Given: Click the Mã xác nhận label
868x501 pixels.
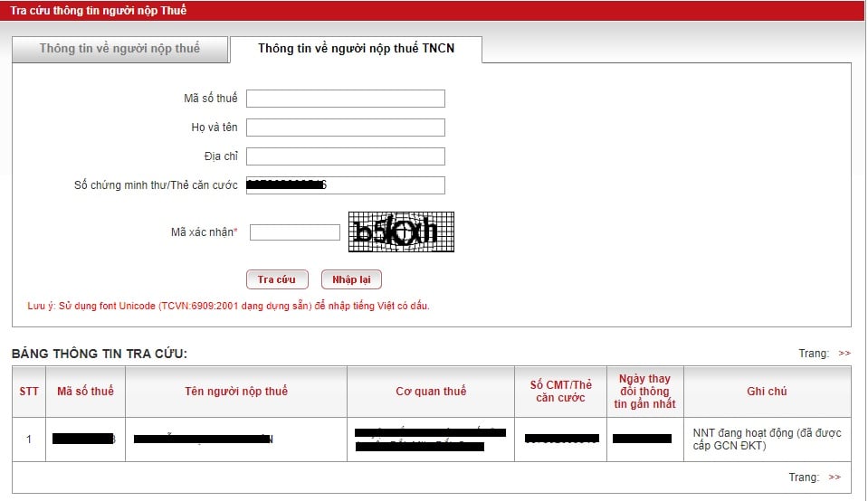Looking at the screenshot, I should point(204,232).
